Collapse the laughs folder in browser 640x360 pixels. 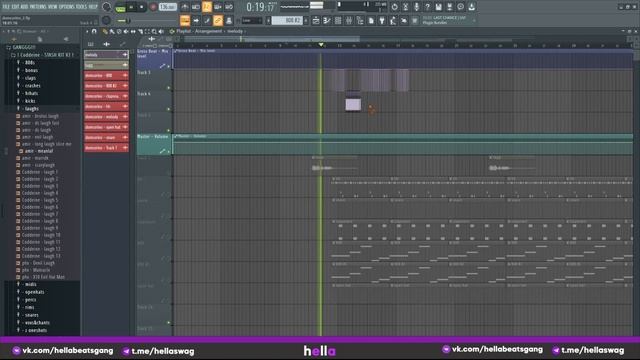31,109
